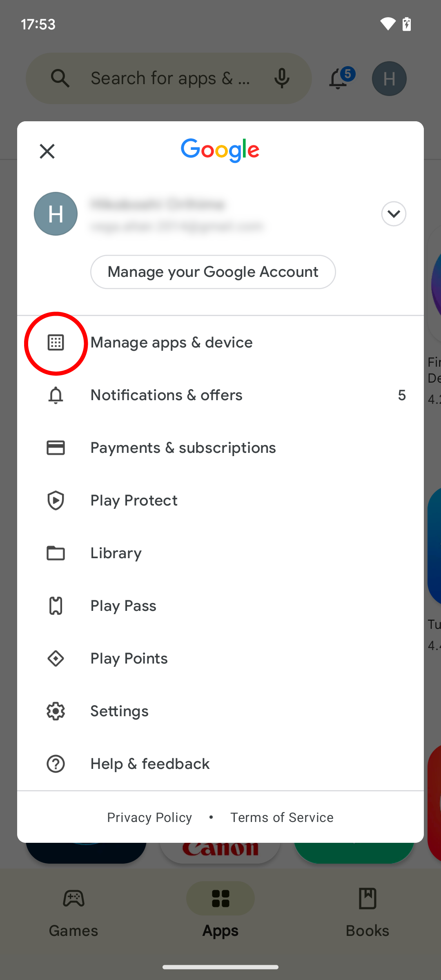The image size is (441, 980).
Task: Tap the notification count 5
Action: coord(402,395)
